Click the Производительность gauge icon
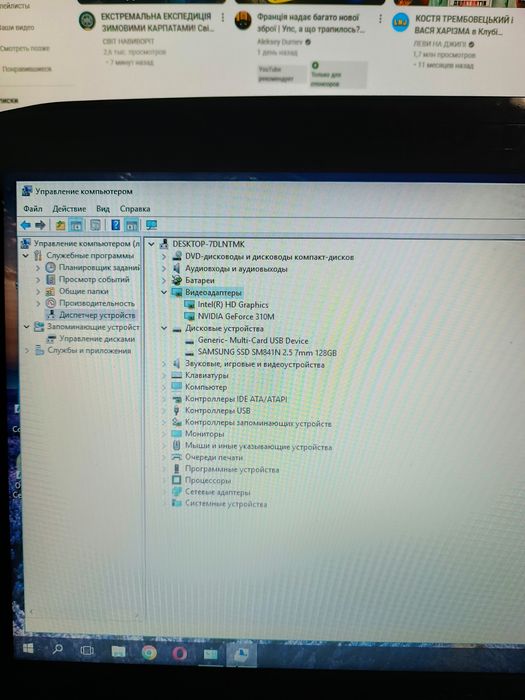Viewport: 525px width, 700px height. pyautogui.click(x=51, y=303)
